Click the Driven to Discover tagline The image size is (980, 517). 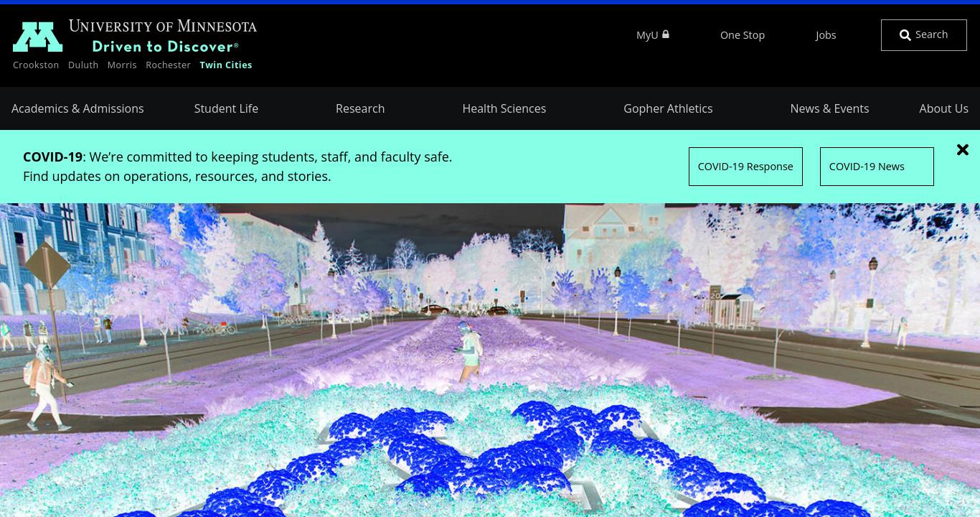click(165, 47)
